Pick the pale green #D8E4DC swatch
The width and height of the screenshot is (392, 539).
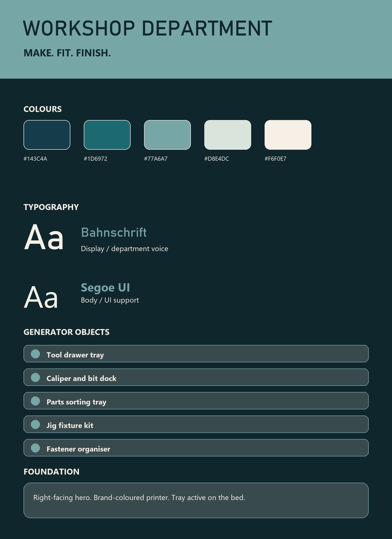[228, 135]
